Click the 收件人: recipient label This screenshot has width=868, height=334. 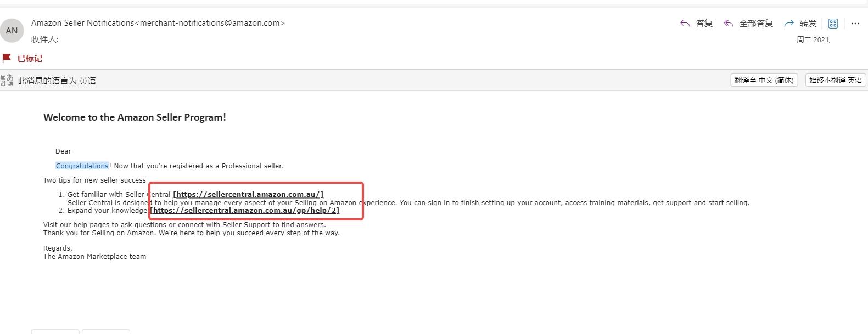coord(45,39)
